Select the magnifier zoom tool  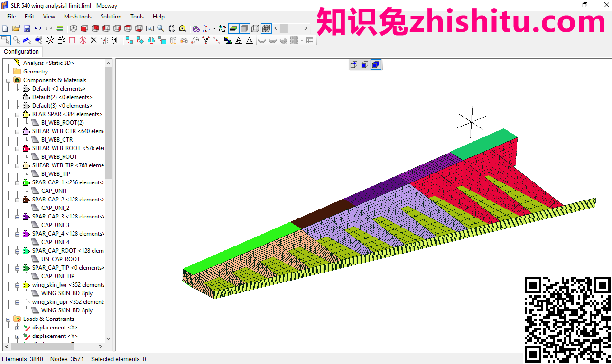point(161,28)
